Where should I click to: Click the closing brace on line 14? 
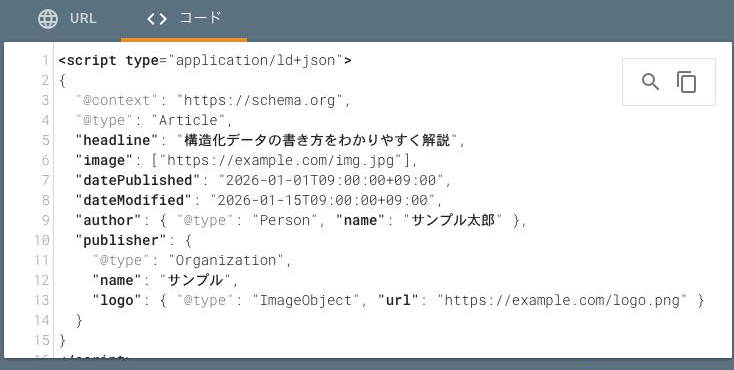point(79,320)
